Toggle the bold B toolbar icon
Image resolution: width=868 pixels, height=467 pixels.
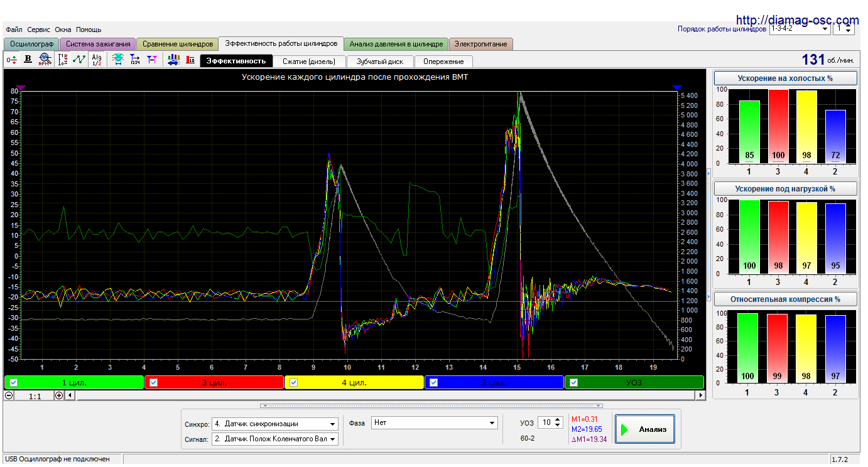click(28, 60)
